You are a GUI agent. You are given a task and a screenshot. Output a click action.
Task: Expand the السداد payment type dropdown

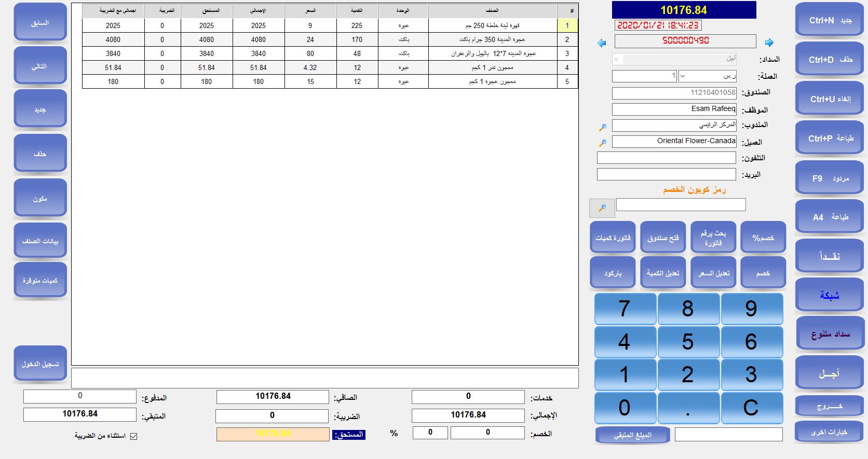pyautogui.click(x=616, y=59)
